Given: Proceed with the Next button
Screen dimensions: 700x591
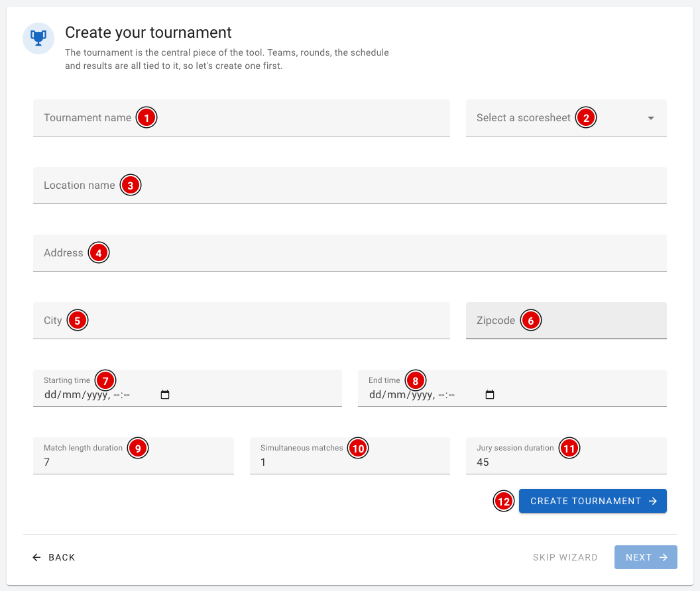Looking at the screenshot, I should [646, 557].
